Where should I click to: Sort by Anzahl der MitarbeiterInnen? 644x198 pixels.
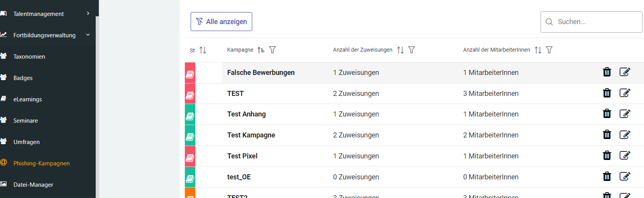pyautogui.click(x=538, y=50)
